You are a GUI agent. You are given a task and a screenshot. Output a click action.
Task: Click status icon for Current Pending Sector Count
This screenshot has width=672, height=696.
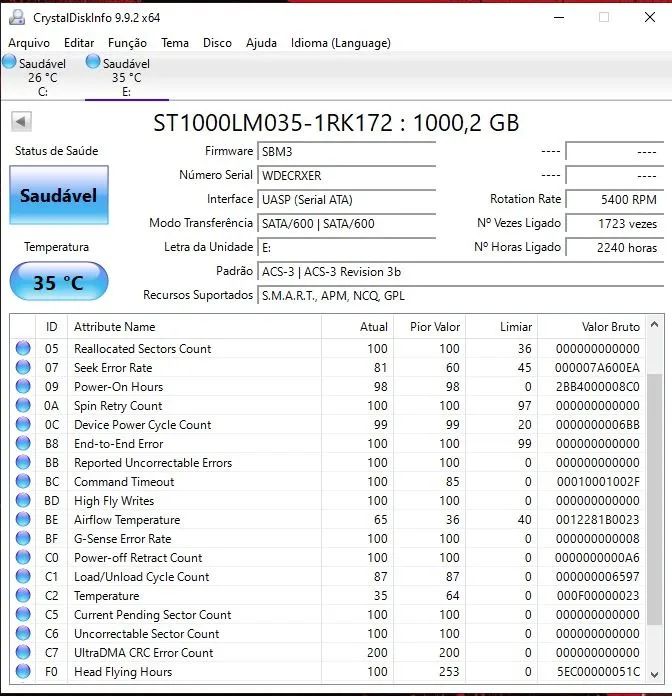point(23,614)
